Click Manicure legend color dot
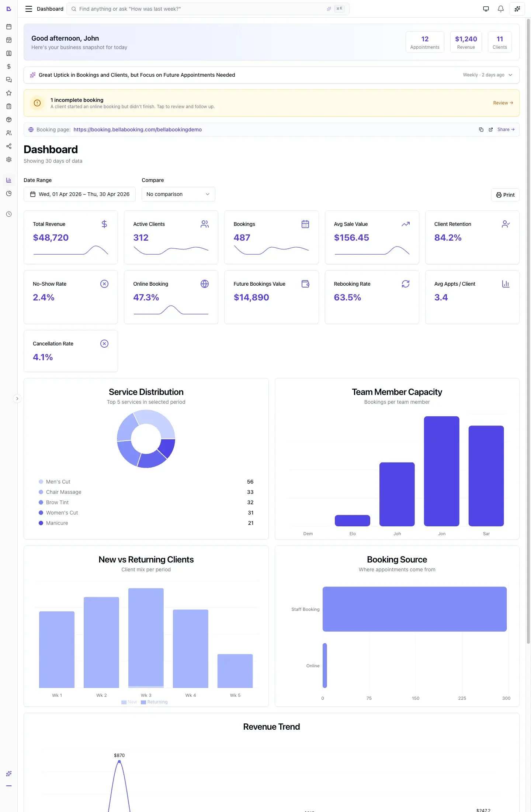The width and height of the screenshot is (531, 812). [x=41, y=523]
